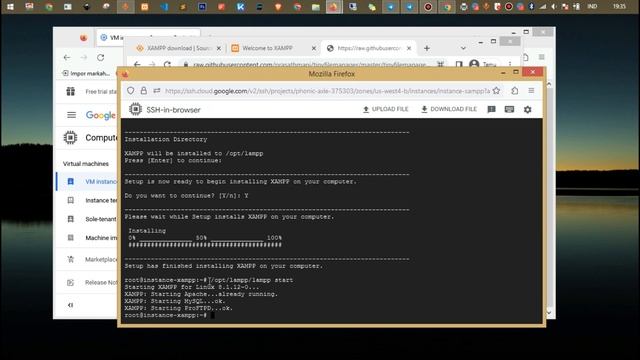This screenshot has height=360, width=640.
Task: Click the '/opt/lampp/lampp start' command text
Action: (x=251, y=280)
